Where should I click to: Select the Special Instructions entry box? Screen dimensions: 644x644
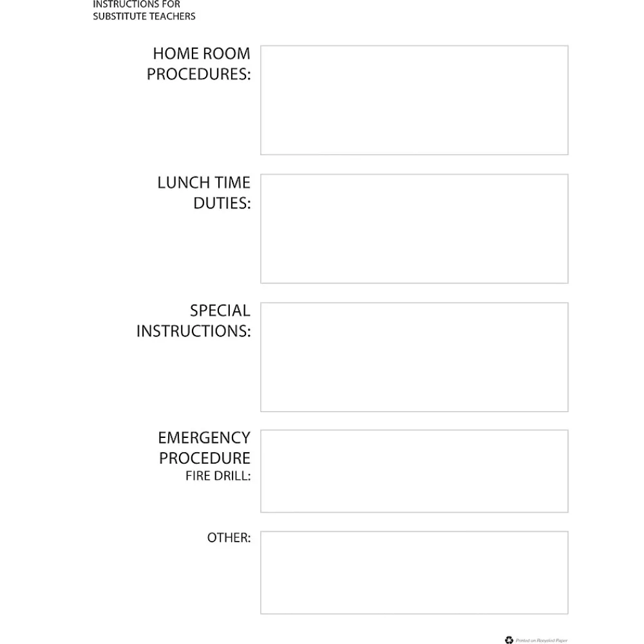click(x=414, y=357)
